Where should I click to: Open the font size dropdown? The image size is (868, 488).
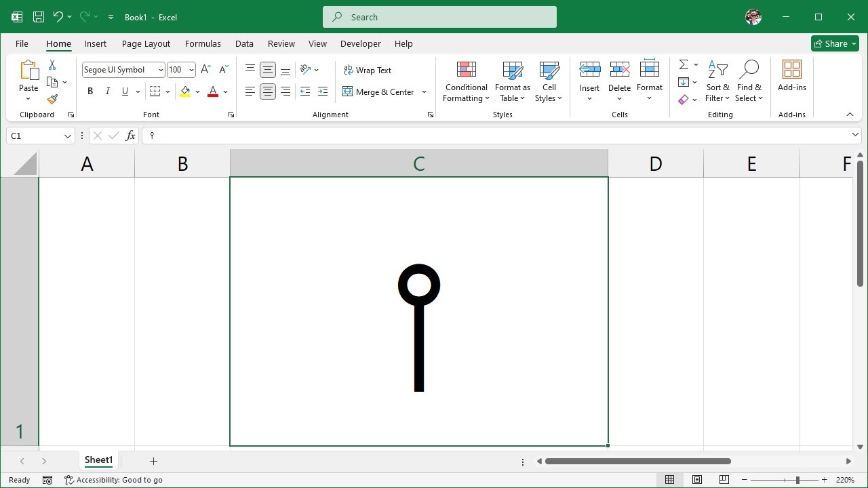pos(191,70)
